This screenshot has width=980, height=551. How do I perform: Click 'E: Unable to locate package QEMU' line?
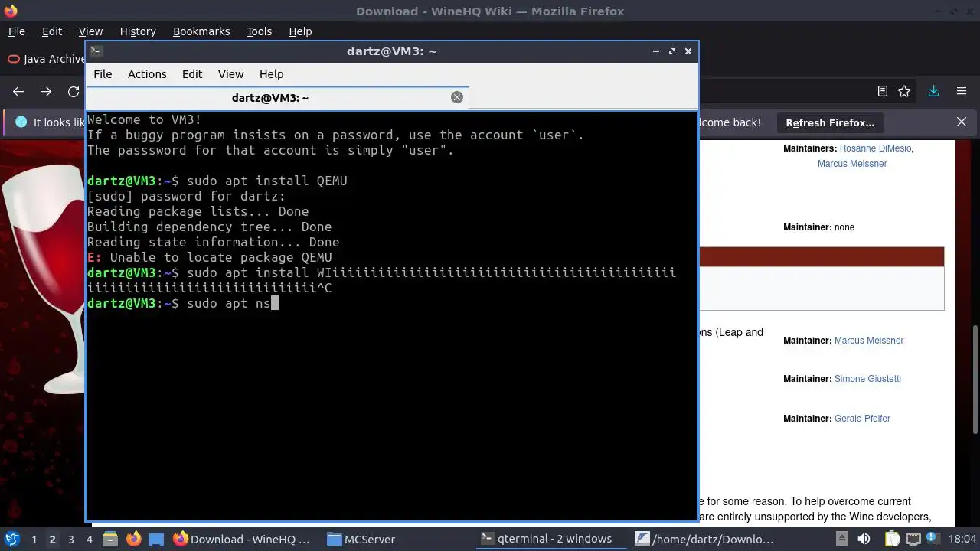coord(210,258)
